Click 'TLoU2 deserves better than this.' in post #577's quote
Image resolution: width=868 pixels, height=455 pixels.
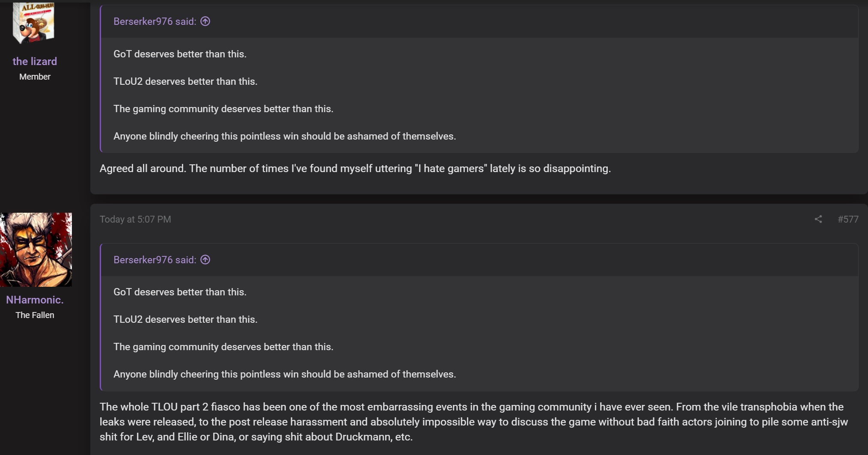(185, 319)
